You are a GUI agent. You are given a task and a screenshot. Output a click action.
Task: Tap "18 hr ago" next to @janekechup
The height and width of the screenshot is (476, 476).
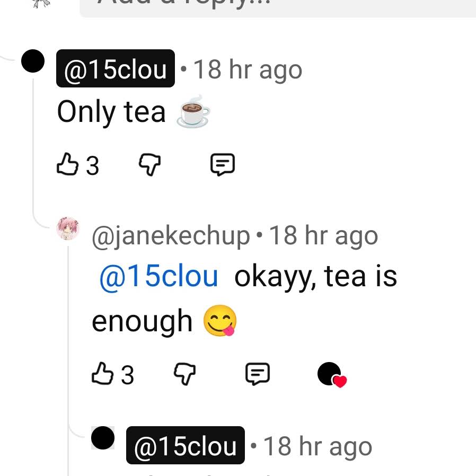[324, 235]
